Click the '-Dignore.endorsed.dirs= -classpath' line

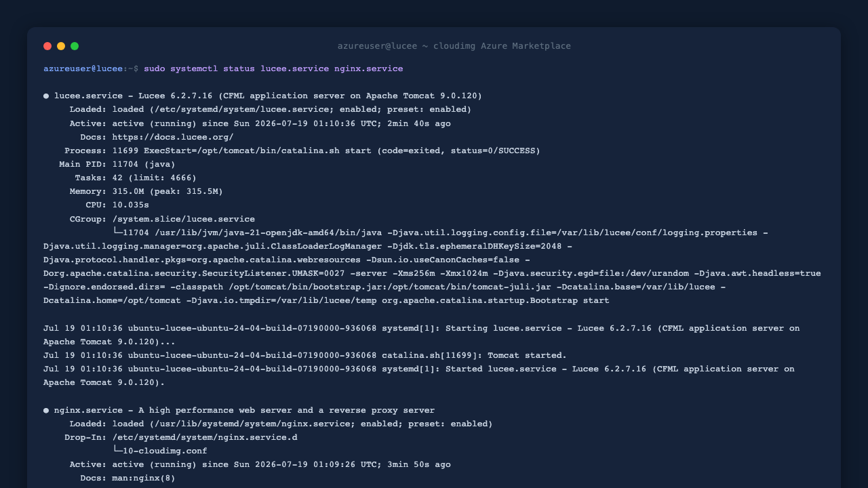click(384, 287)
